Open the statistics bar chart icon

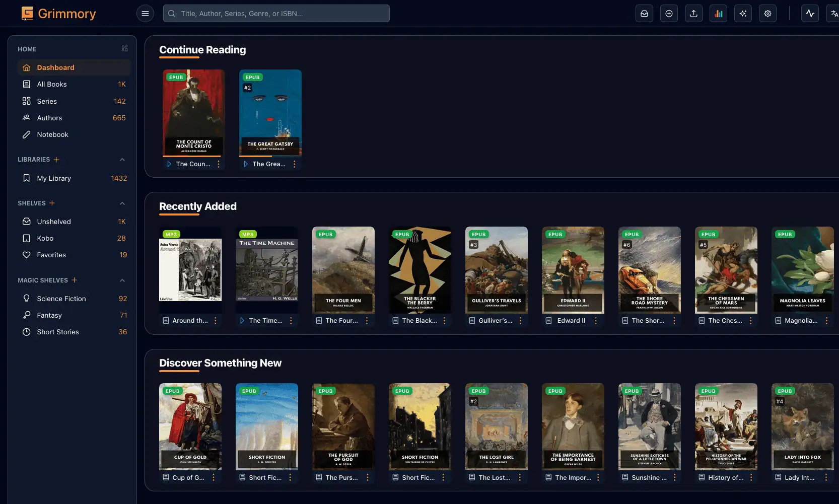718,14
